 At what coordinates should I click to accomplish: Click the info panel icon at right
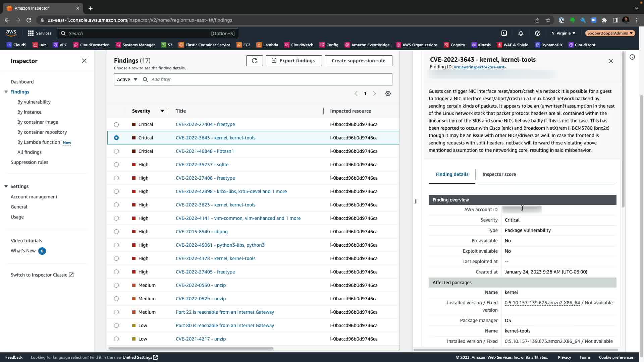click(x=632, y=57)
